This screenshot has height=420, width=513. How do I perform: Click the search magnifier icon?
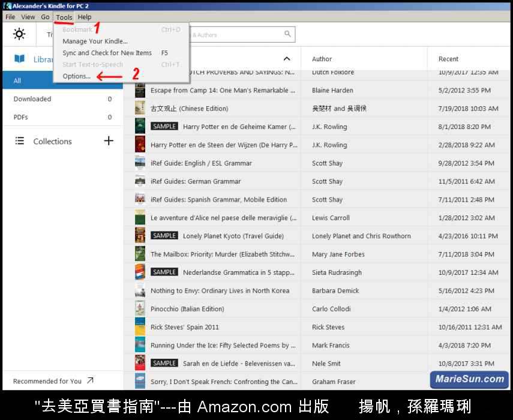pos(287,34)
